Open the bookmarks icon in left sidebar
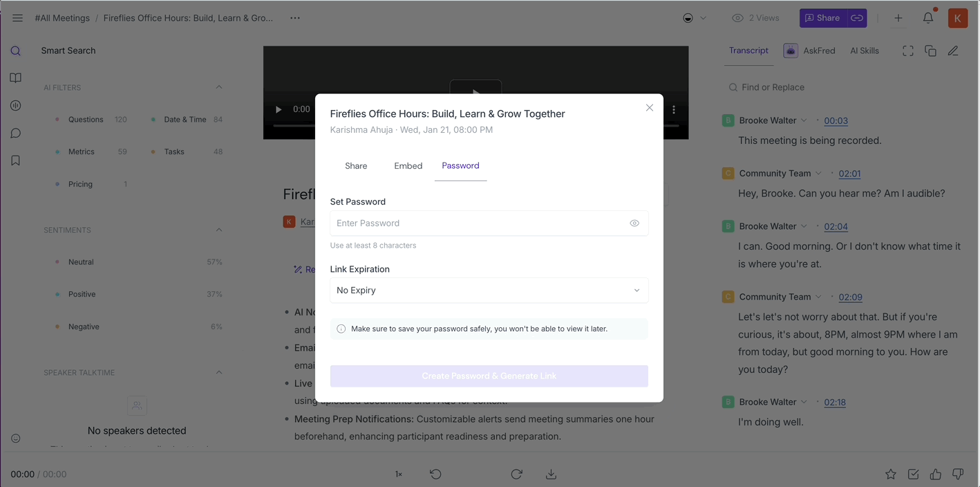The width and height of the screenshot is (980, 487). click(x=15, y=160)
